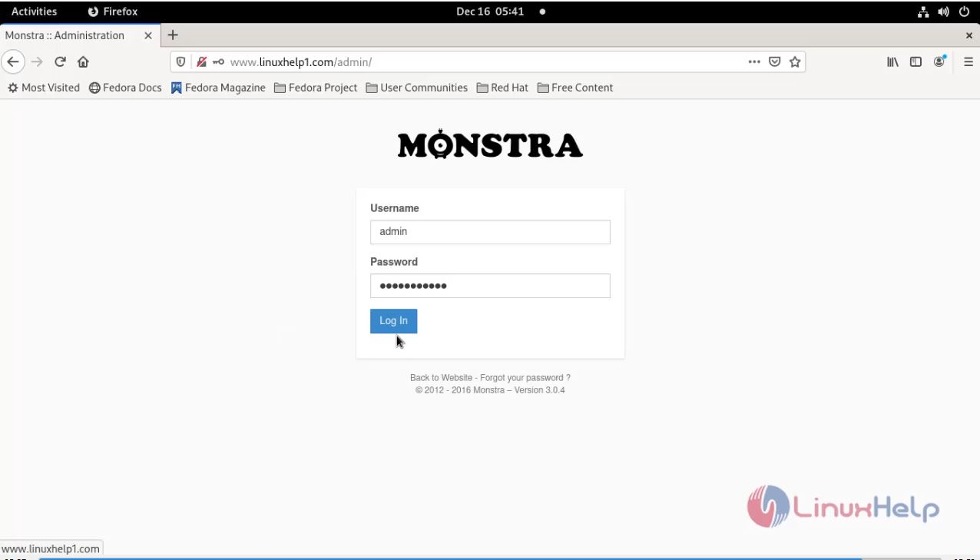Open page actions three-dot menu
This screenshot has height=560, width=980.
tap(754, 62)
